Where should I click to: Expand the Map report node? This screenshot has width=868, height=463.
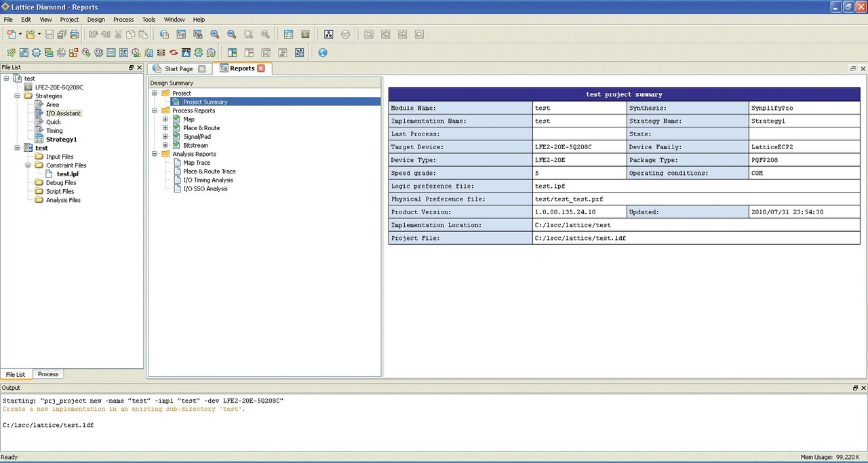click(165, 119)
